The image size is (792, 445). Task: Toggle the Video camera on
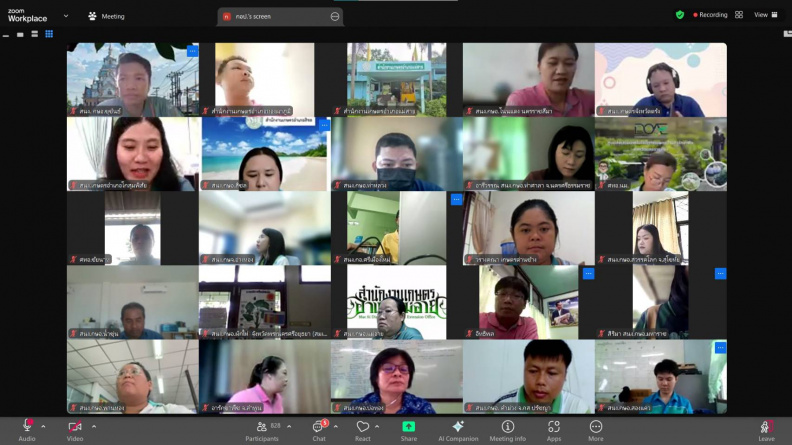[x=75, y=431]
